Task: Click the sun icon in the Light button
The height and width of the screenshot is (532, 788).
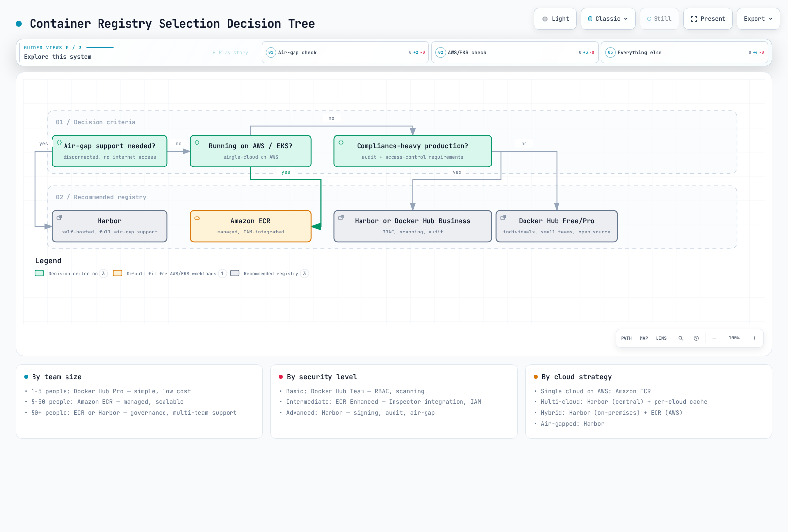Action: coord(545,19)
